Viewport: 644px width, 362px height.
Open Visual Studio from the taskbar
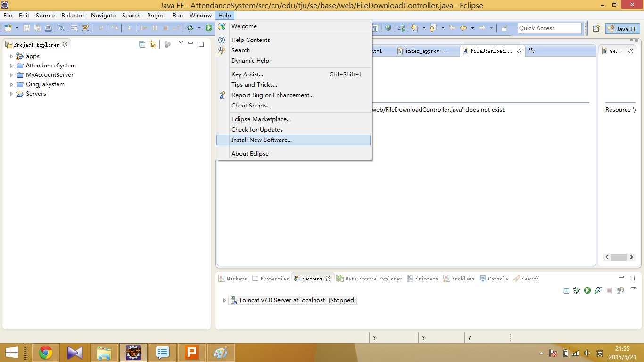point(75,353)
